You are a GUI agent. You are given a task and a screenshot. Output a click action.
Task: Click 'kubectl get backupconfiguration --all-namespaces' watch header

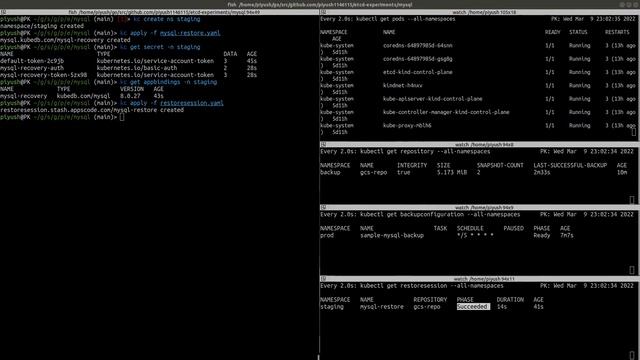click(440, 215)
